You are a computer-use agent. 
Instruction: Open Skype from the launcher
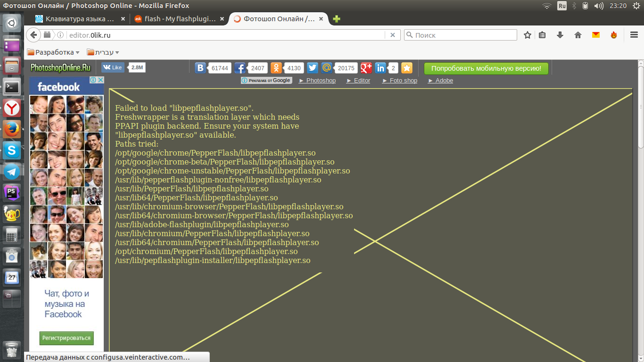pos(12,150)
